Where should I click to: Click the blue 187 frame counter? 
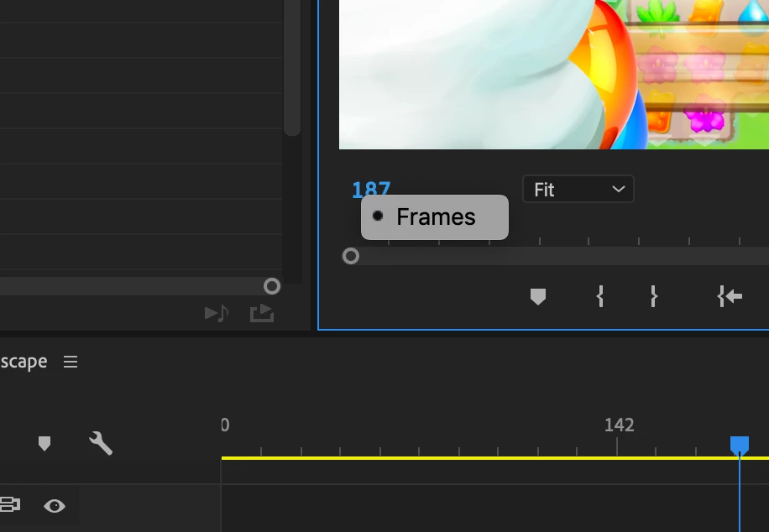pos(371,189)
